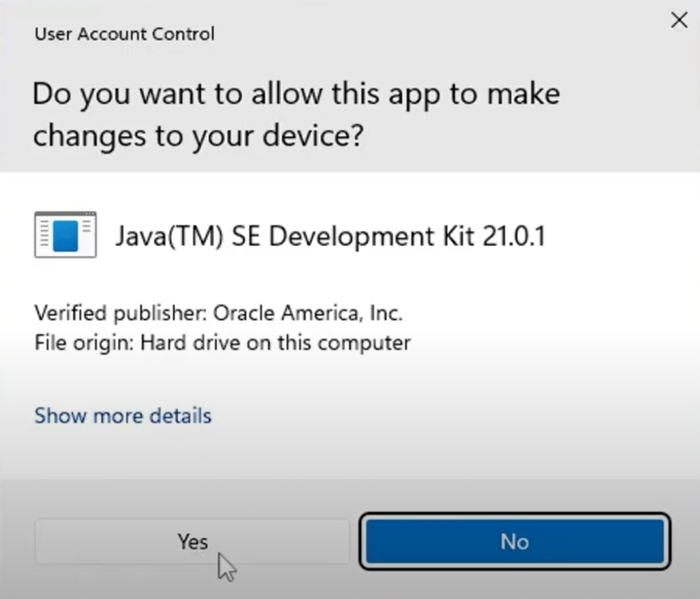This screenshot has height=599, width=700.
Task: Click the 'Do you want to allow' heading
Action: 296,94
